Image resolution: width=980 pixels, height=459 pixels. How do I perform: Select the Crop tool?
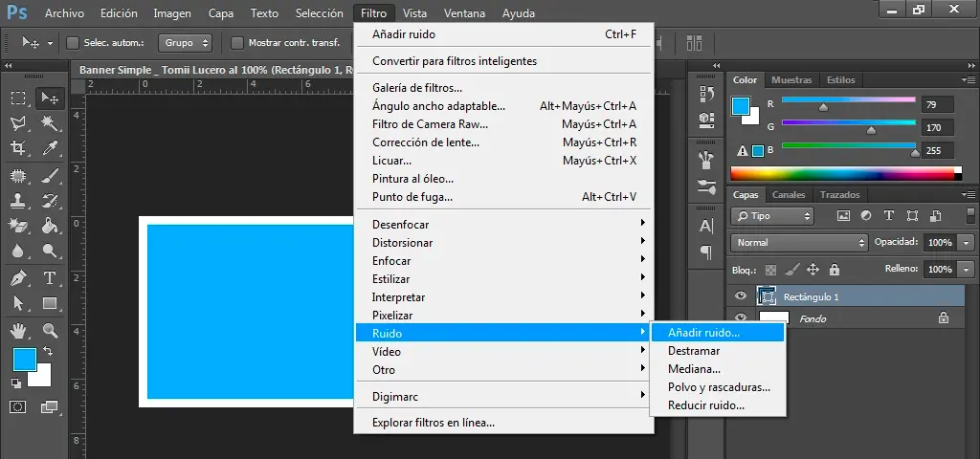(x=18, y=148)
